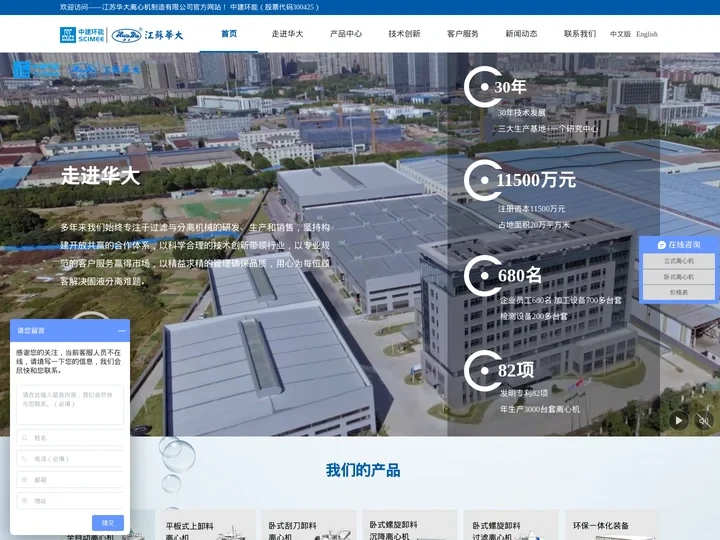
Task: Click the 82项 circle icon
Action: tap(483, 370)
